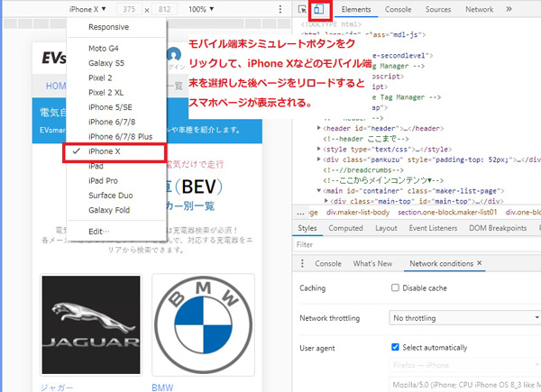Open the Firefox — iPhone user agent dropdown

464,365
